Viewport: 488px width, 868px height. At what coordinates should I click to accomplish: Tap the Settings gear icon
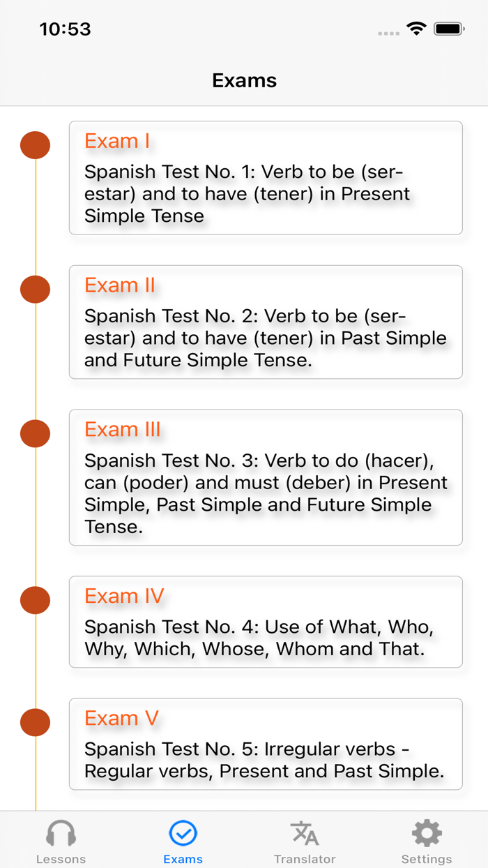(x=427, y=832)
